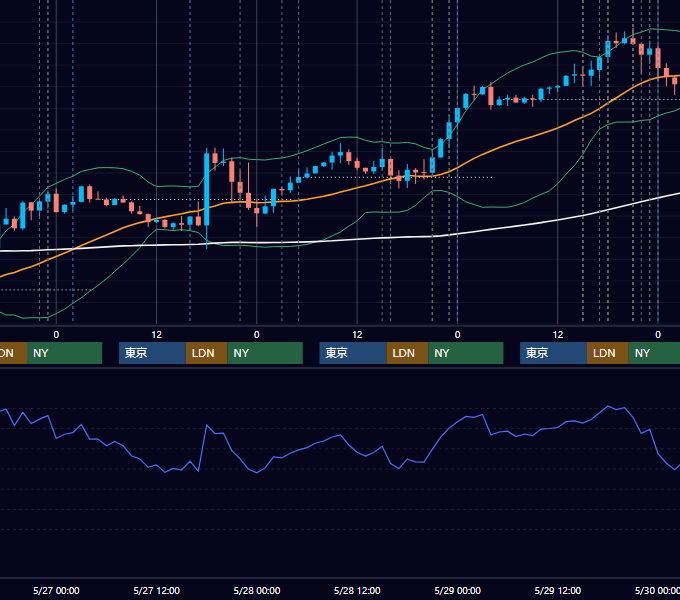Click the 5/29 12:00 date label
Viewport: 680px width, 600px height.
coord(558,590)
